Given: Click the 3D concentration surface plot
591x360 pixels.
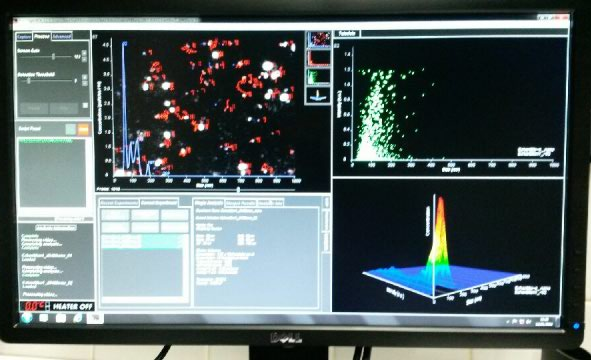Looking at the screenshot, I should pyautogui.click(x=448, y=245).
